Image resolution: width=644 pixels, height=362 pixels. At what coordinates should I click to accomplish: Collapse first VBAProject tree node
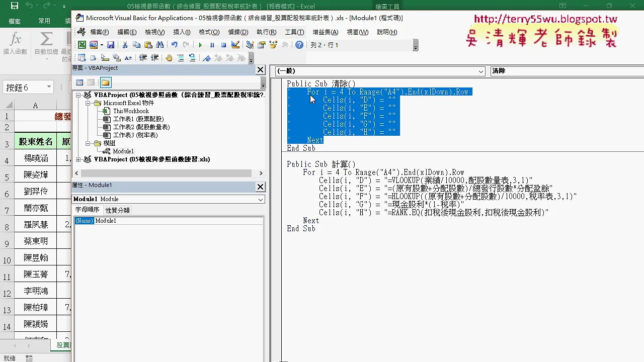(x=78, y=95)
